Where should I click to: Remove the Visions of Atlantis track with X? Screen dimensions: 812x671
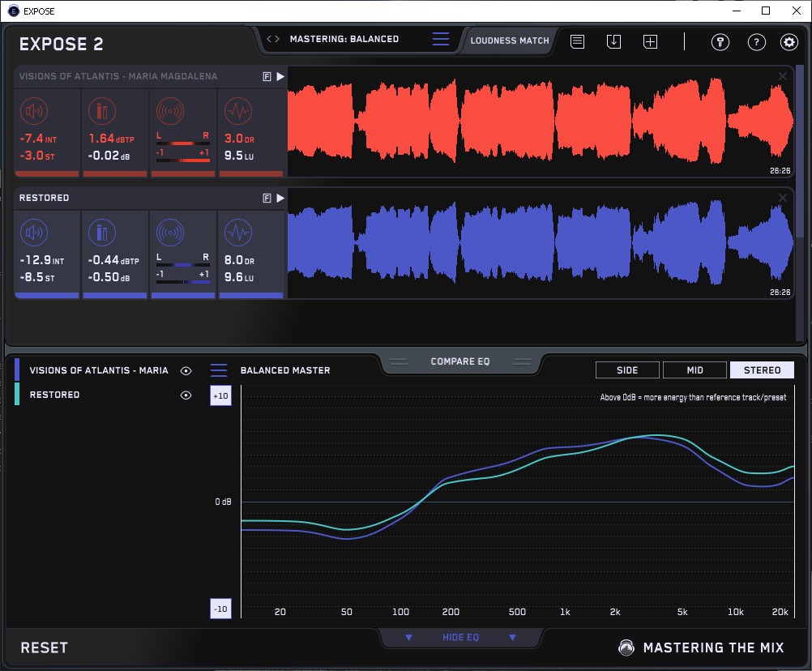[783, 76]
